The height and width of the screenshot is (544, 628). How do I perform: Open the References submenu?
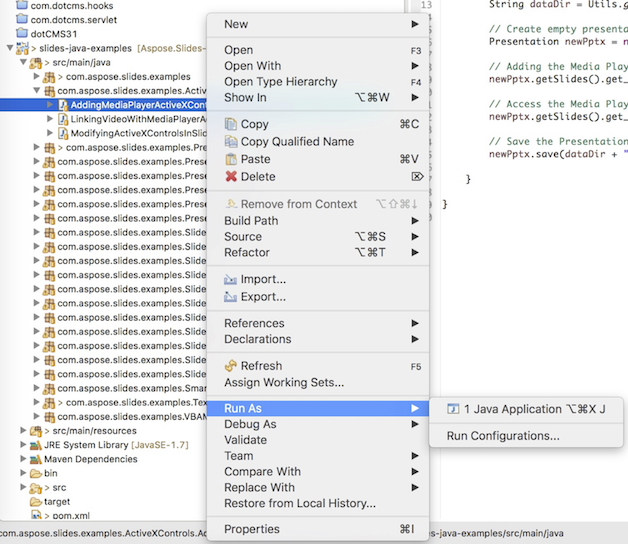[318, 323]
